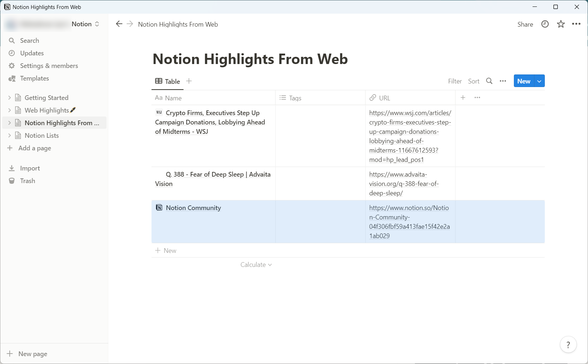Click the Tags column header
Screen dimensions: 588x364
[320, 98]
